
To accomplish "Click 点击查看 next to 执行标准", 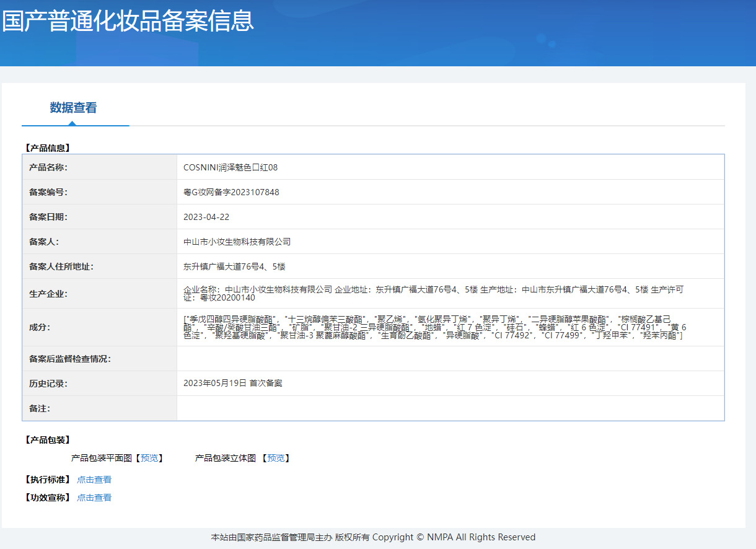I will tap(94, 480).
